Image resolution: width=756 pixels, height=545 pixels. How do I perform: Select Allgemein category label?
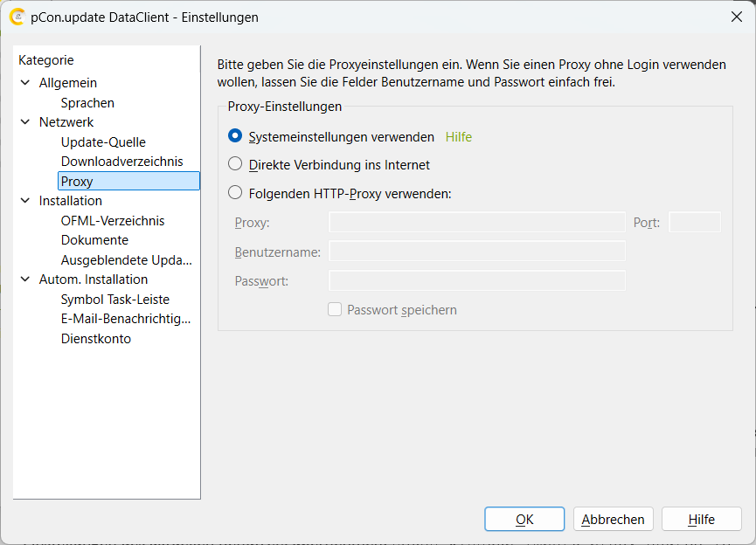pyautogui.click(x=68, y=83)
